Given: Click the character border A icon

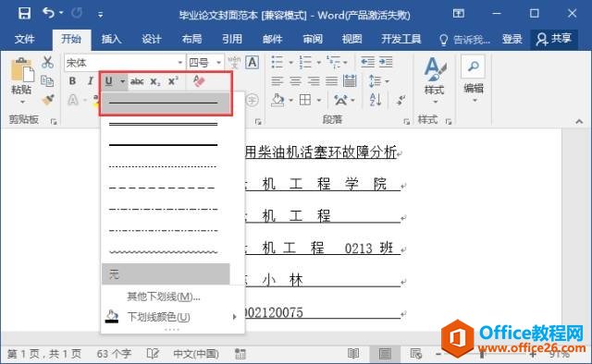Looking at the screenshot, I should click(x=253, y=62).
